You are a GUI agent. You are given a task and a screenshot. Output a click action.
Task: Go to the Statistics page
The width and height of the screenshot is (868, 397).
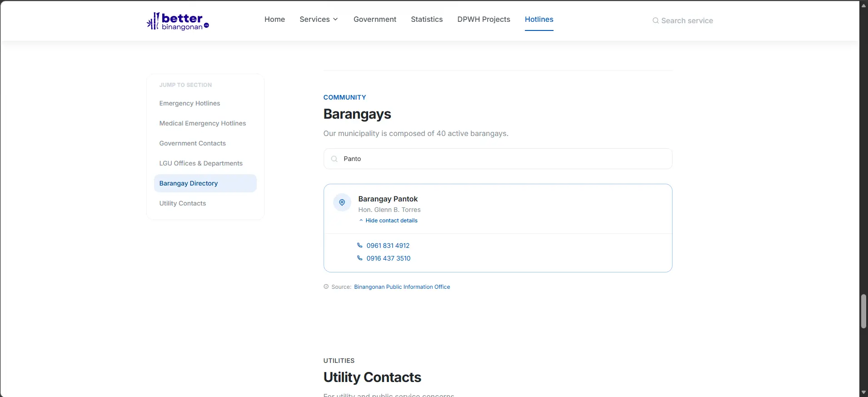coord(427,19)
